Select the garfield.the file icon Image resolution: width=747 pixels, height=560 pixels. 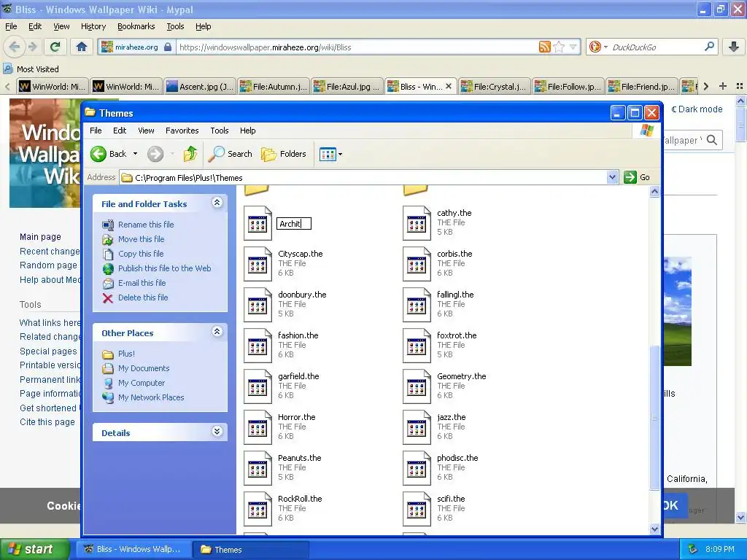(258, 387)
